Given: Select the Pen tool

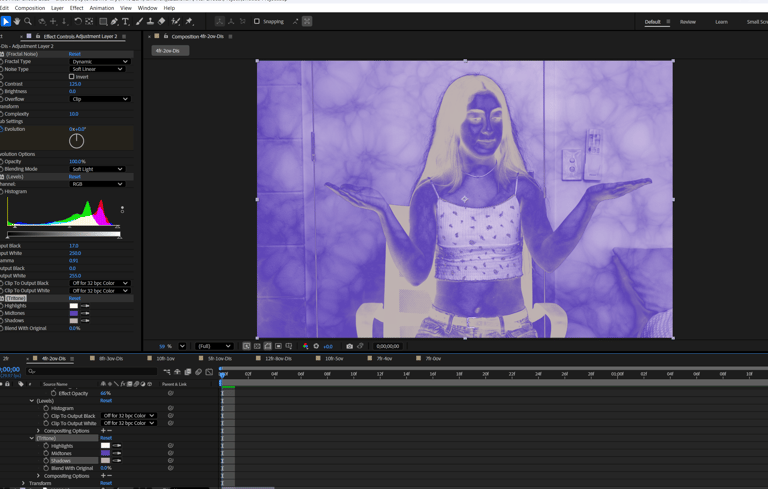Looking at the screenshot, I should coord(114,22).
